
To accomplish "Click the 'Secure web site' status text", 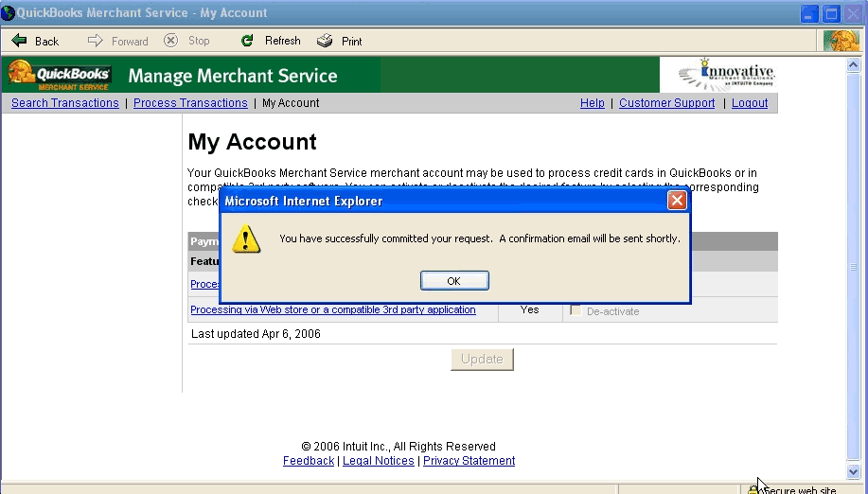I will click(x=799, y=490).
